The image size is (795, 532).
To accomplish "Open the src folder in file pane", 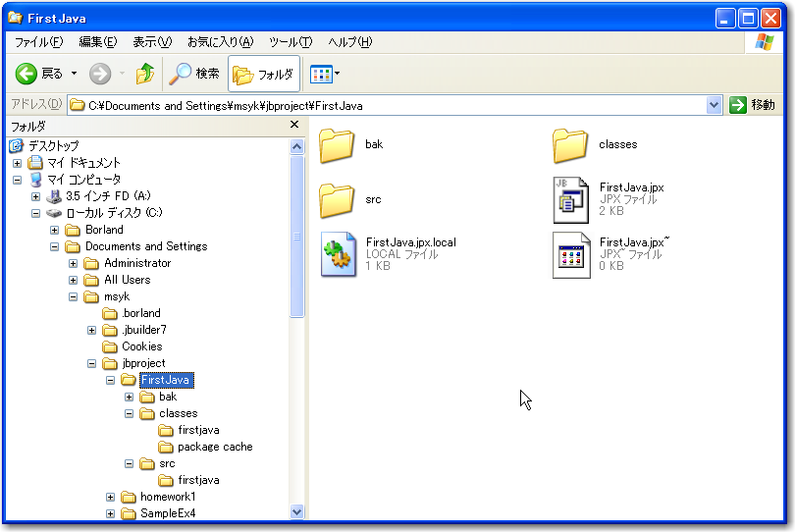I will point(338,199).
